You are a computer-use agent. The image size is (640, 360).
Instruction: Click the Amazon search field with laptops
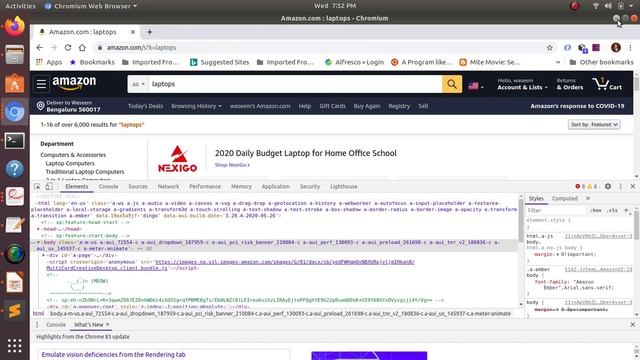click(295, 84)
